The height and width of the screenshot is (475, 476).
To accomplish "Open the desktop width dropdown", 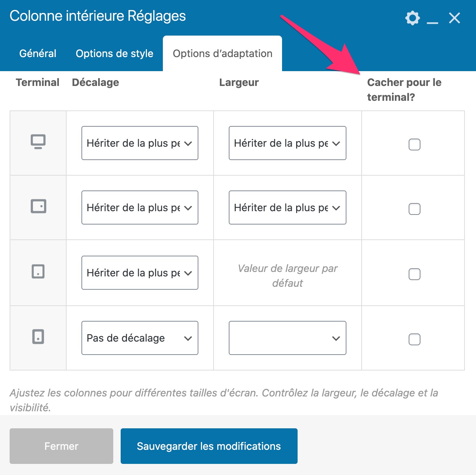I will tap(287, 143).
